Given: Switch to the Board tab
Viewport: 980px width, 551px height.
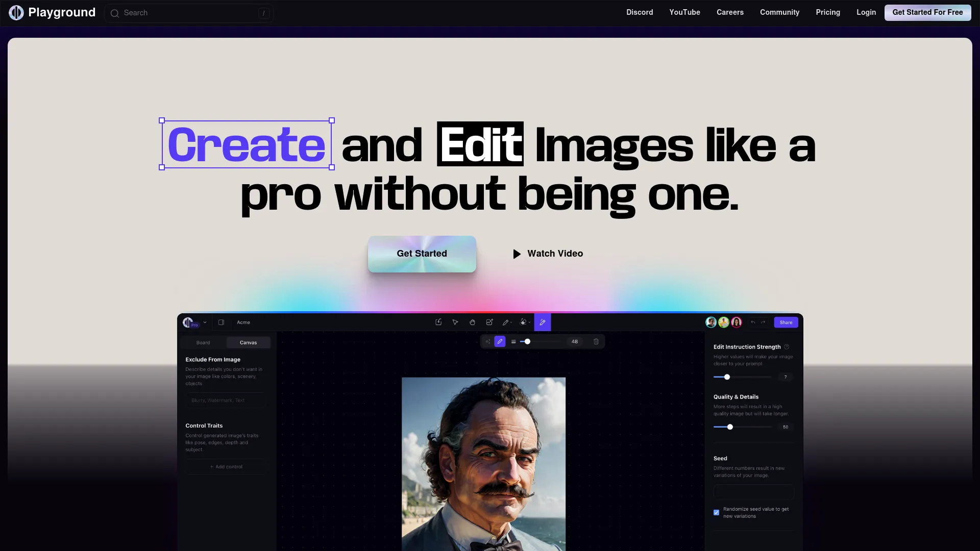Looking at the screenshot, I should click(203, 343).
